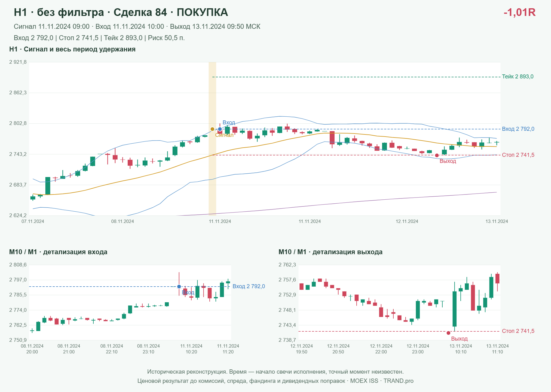
Task: Click the -1,01R result value
Action: click(519, 12)
